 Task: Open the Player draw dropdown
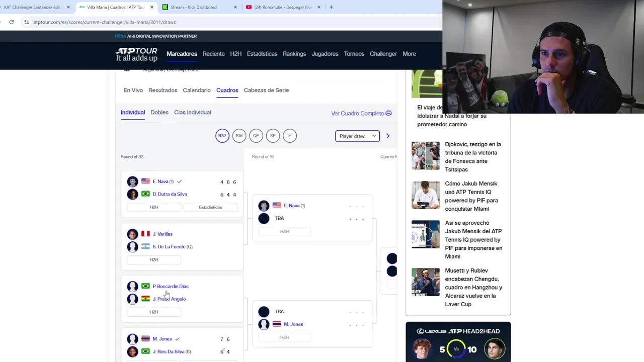click(357, 136)
